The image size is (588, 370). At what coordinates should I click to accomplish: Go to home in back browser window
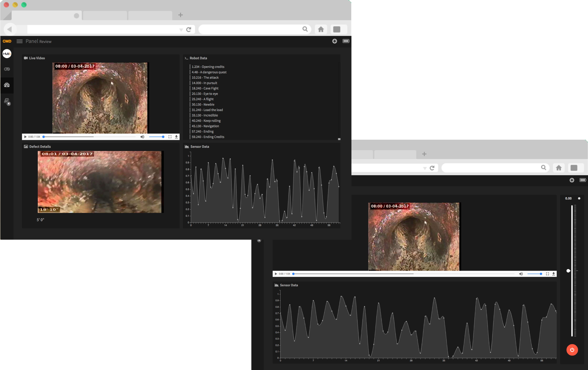[x=559, y=168]
